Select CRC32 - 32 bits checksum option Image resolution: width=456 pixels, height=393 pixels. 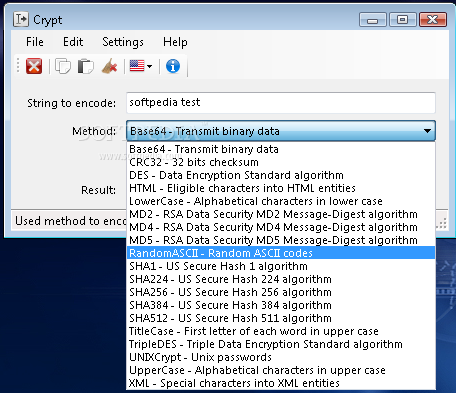click(x=281, y=162)
